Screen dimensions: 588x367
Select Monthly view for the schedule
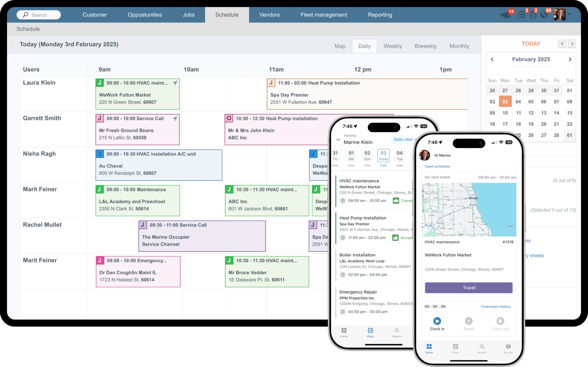[x=459, y=46]
